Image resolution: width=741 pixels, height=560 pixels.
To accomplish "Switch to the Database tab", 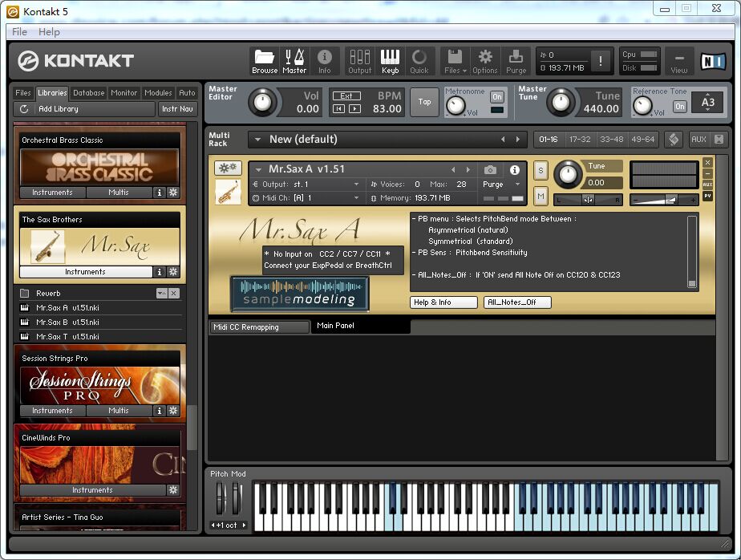I will 89,93.
